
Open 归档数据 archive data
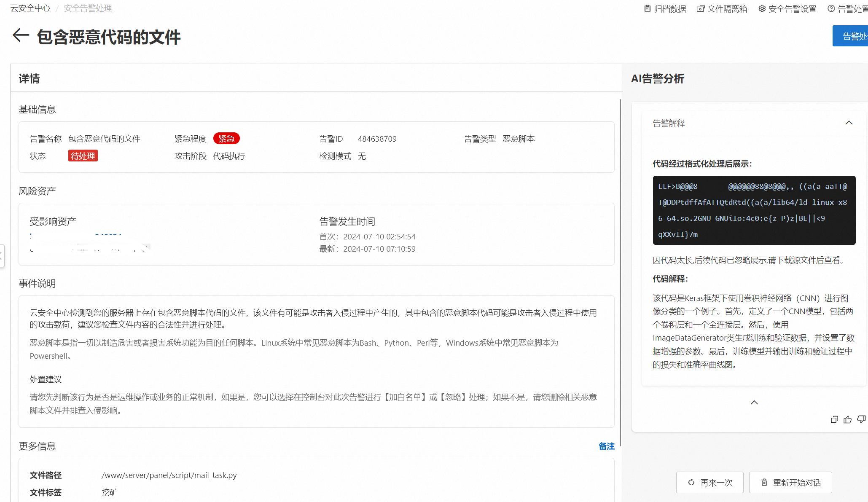click(665, 9)
